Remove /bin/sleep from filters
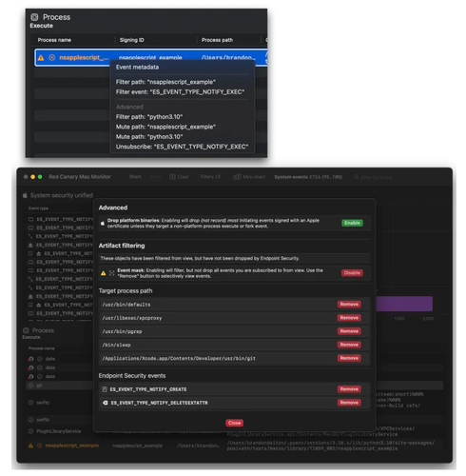This screenshot has height=476, width=466. (349, 345)
